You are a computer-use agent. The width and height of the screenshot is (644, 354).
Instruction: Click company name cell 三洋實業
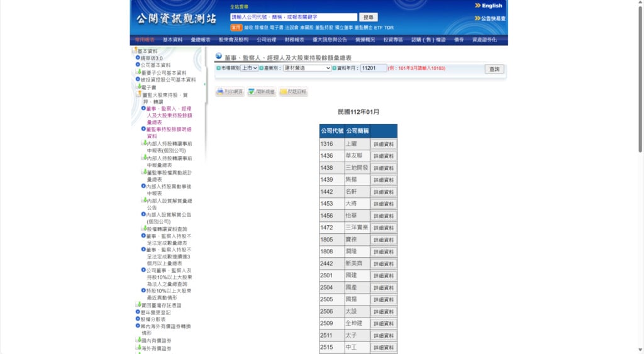357,227
